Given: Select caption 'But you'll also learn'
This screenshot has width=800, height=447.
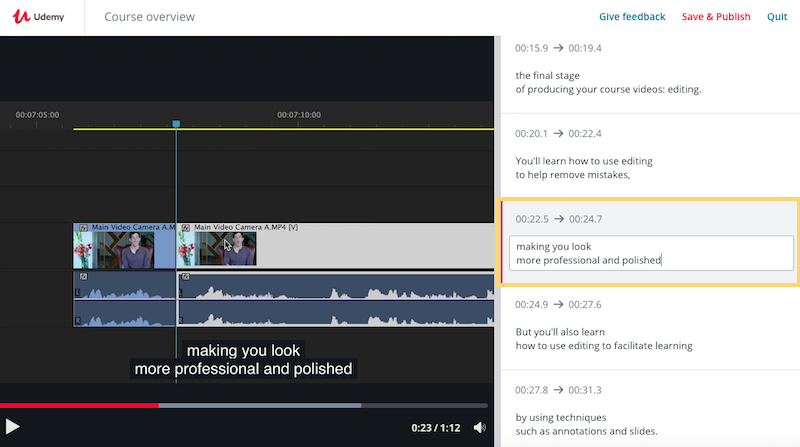Looking at the screenshot, I should pyautogui.click(x=604, y=338).
